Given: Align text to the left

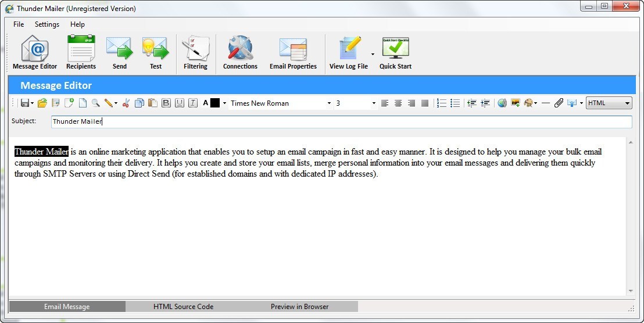Looking at the screenshot, I should (384, 103).
